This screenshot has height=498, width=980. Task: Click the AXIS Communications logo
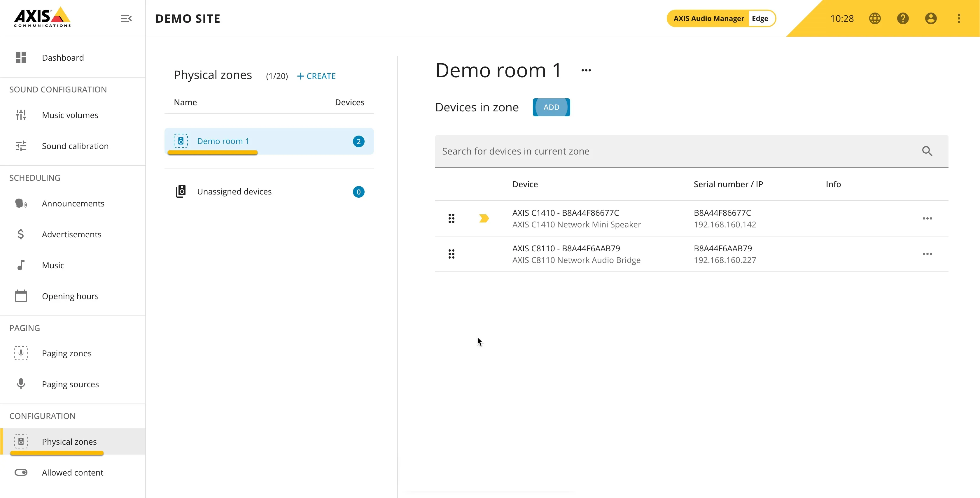pyautogui.click(x=42, y=17)
